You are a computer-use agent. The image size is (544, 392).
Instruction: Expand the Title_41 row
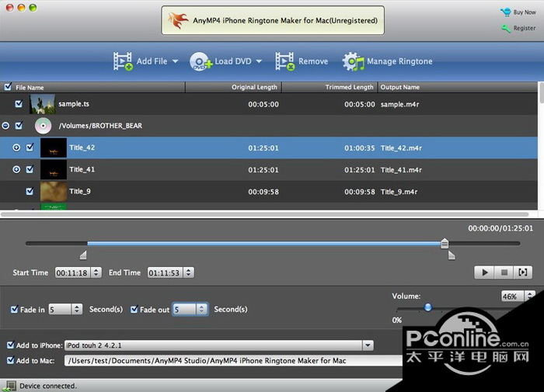point(16,169)
